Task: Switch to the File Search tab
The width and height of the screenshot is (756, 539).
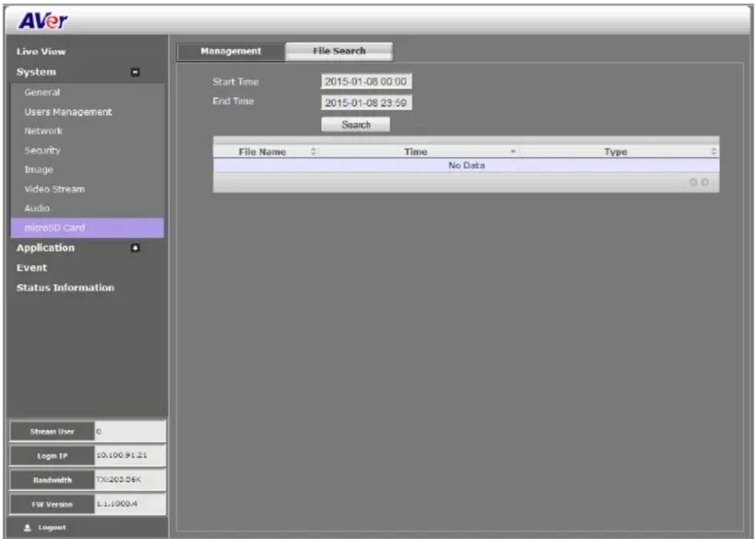Action: click(x=339, y=51)
